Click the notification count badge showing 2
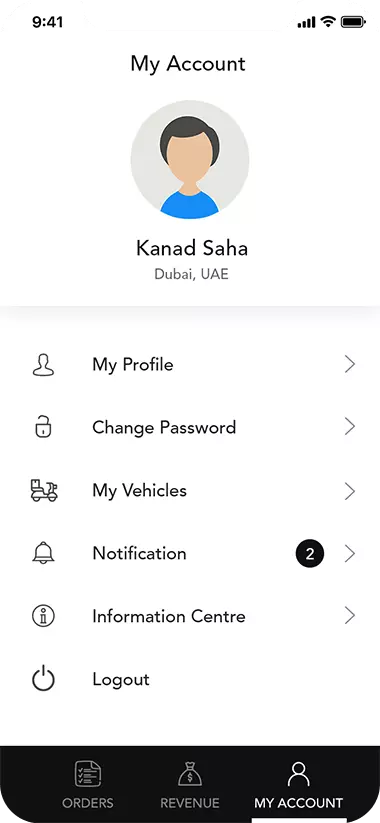 (x=310, y=554)
